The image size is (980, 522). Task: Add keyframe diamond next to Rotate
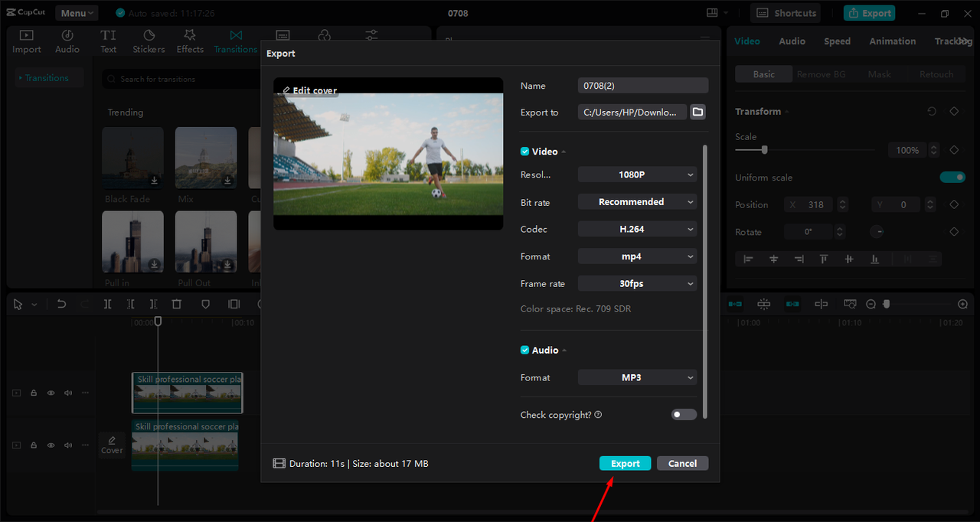point(954,232)
